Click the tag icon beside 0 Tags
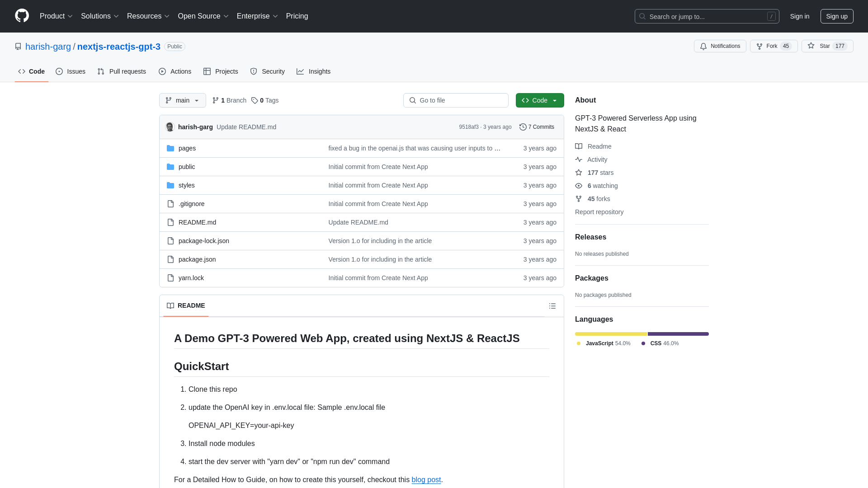Image resolution: width=868 pixels, height=488 pixels. click(x=255, y=100)
